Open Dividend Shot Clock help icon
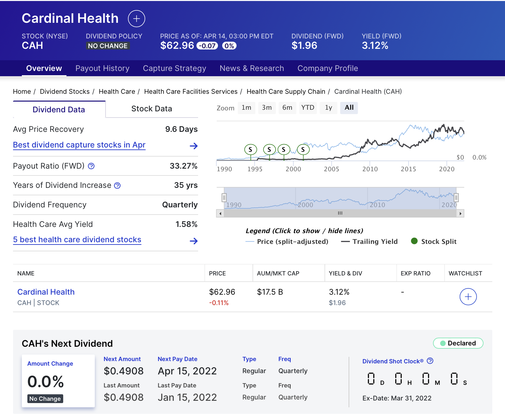The image size is (505, 420). [x=430, y=361]
